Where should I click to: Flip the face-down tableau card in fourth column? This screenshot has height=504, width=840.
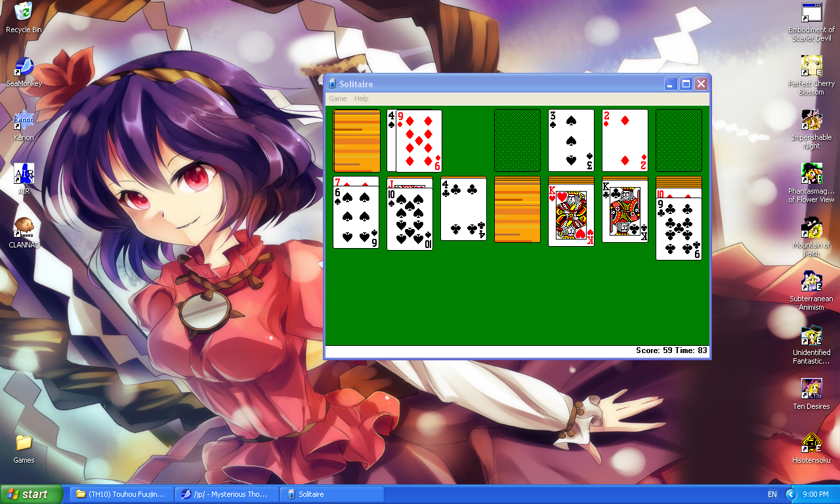point(517,211)
